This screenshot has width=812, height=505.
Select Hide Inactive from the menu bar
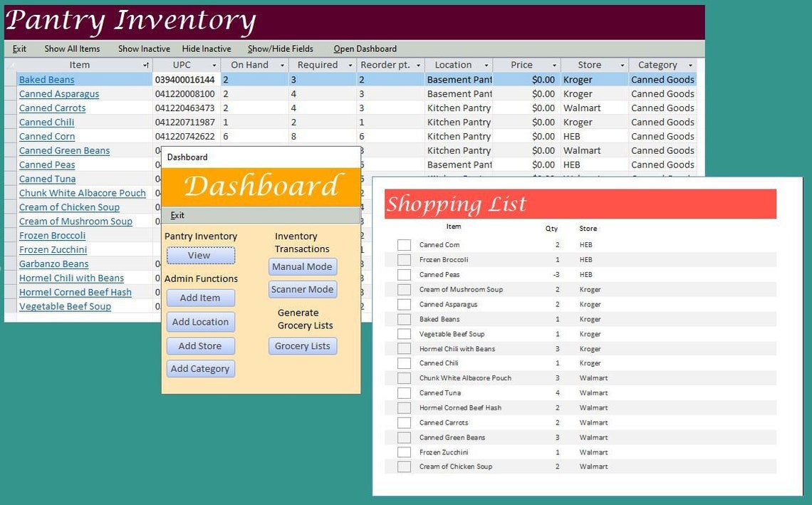point(206,48)
